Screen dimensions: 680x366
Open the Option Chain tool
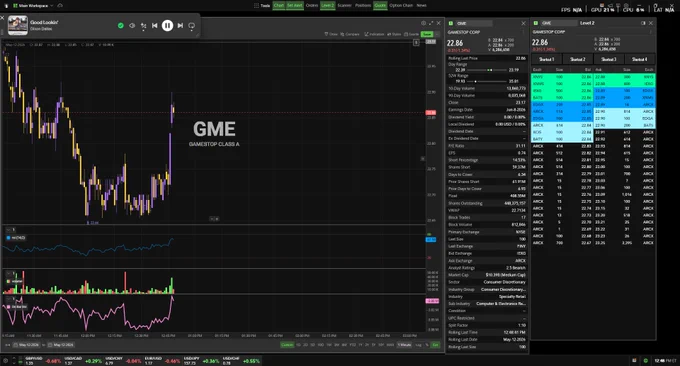click(401, 6)
